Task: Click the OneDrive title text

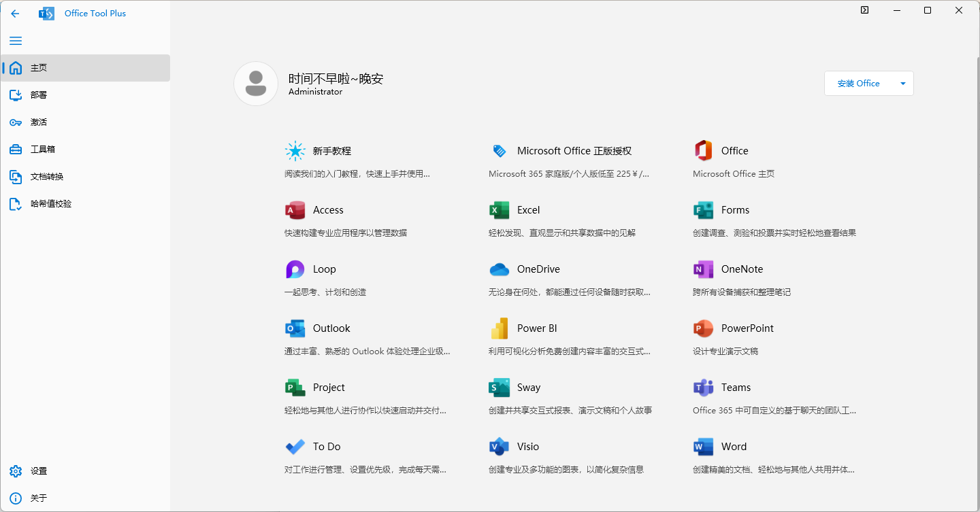Action: 538,269
